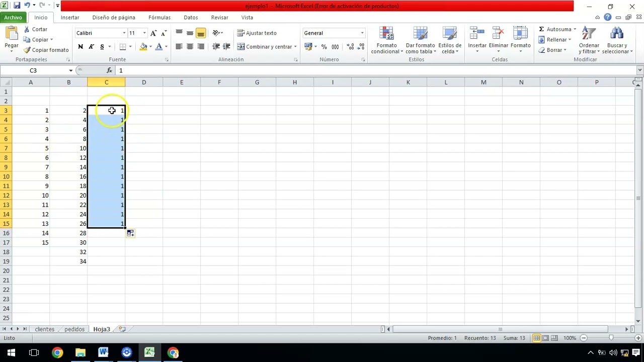Open the Name Box dropdown arrow
This screenshot has width=644, height=362.
70,70
